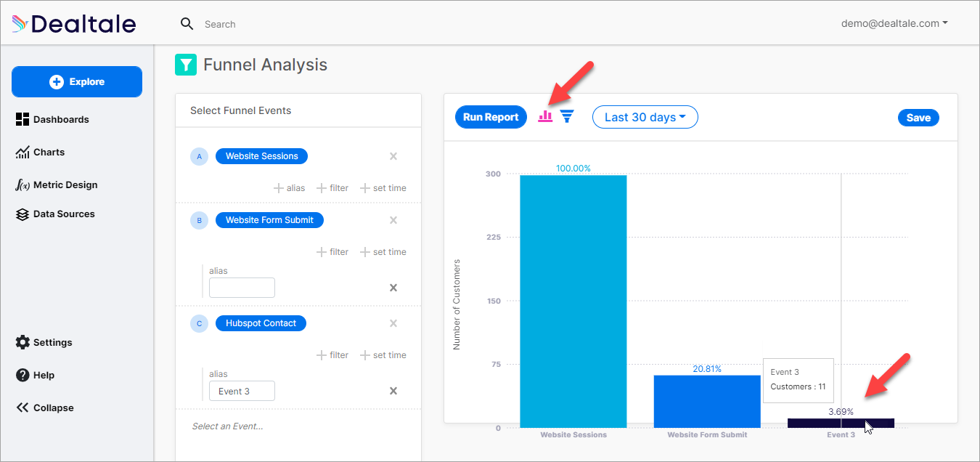Remove the Hubspot Contact event
The height and width of the screenshot is (462, 980).
[x=393, y=323]
